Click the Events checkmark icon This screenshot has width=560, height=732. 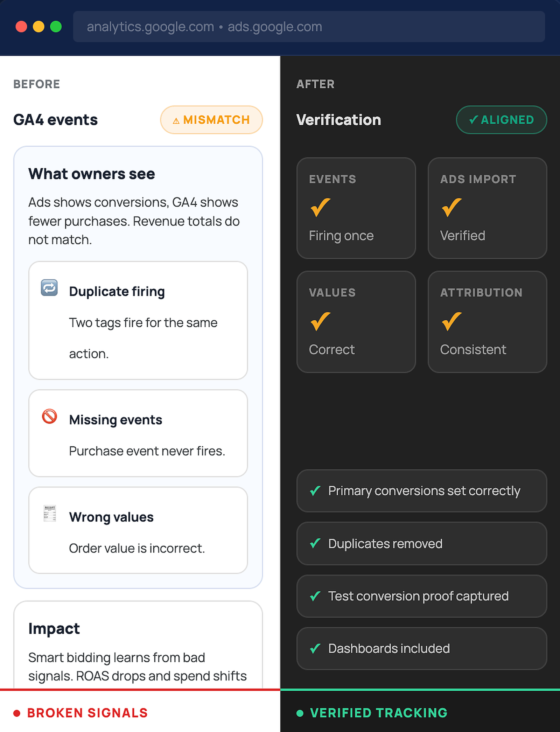pos(320,207)
